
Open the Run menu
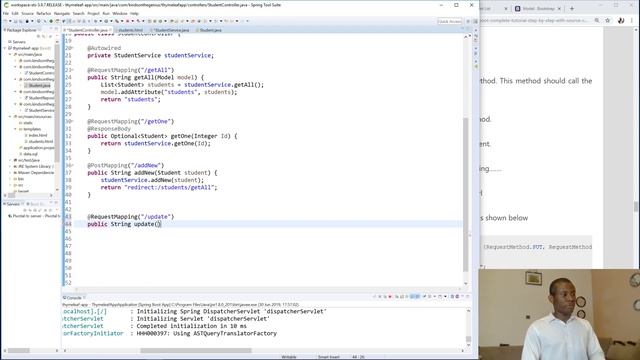click(x=106, y=13)
